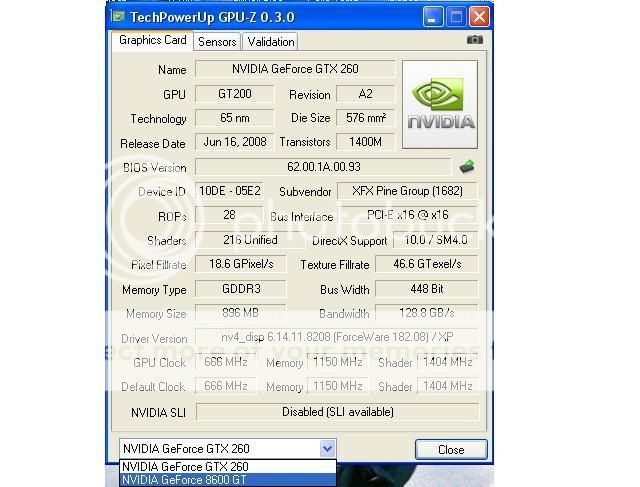Viewport: 640px width, 487px height.
Task: Click the DirectX Support field 10.0 / SM4.0
Action: 436,240
